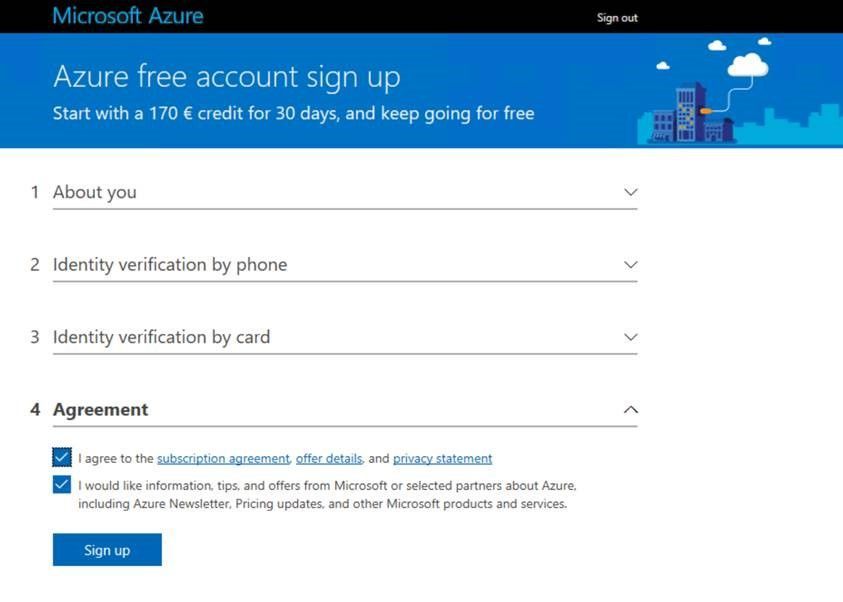Expand Identity verification by card chevron

[x=631, y=337]
